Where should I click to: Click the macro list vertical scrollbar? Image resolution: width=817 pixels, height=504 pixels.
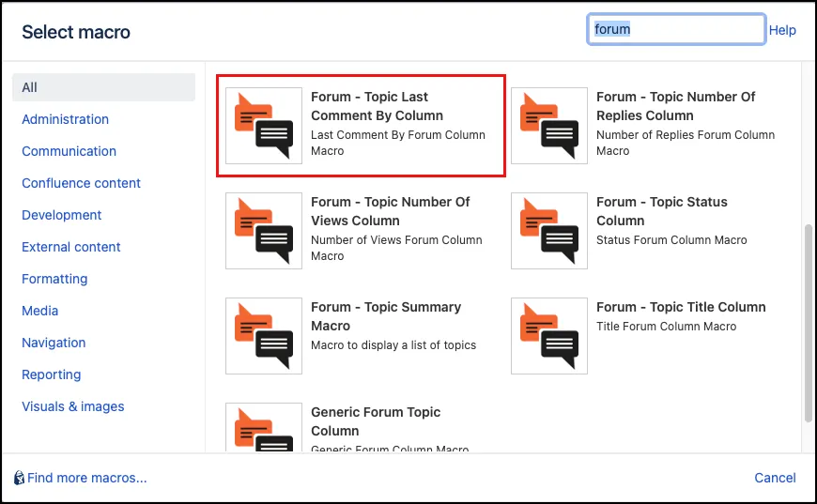coord(809,323)
